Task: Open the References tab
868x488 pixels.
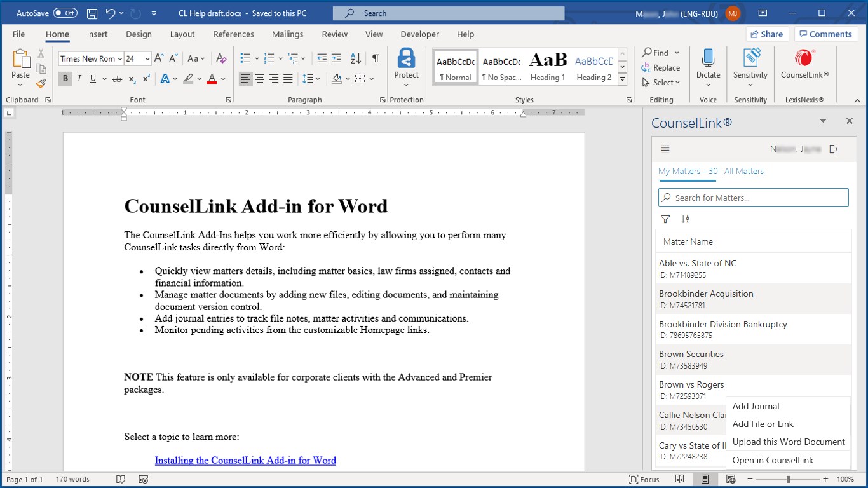Action: point(233,34)
